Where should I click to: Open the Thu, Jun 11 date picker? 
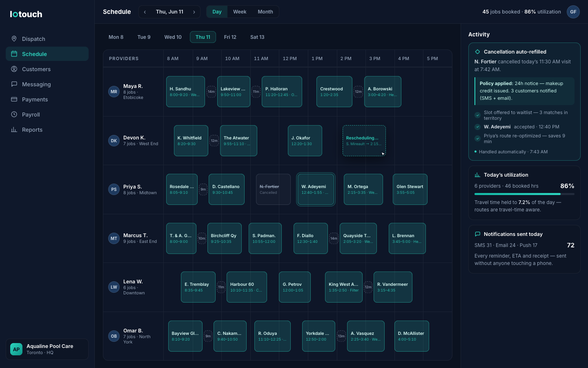point(169,12)
